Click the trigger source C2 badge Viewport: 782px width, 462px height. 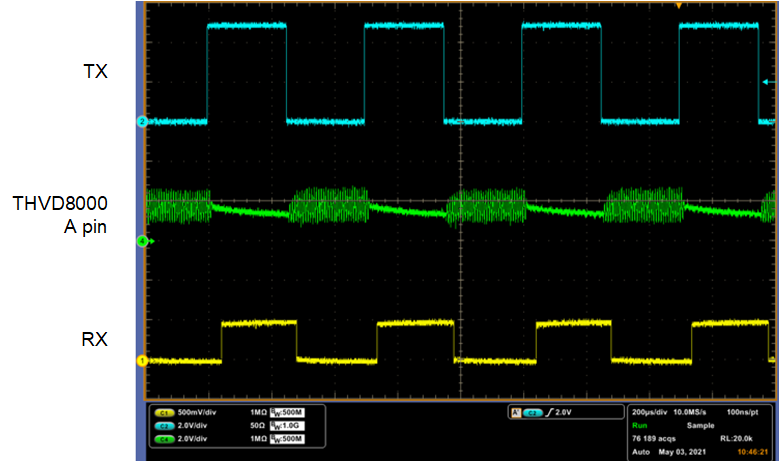pyautogui.click(x=534, y=412)
